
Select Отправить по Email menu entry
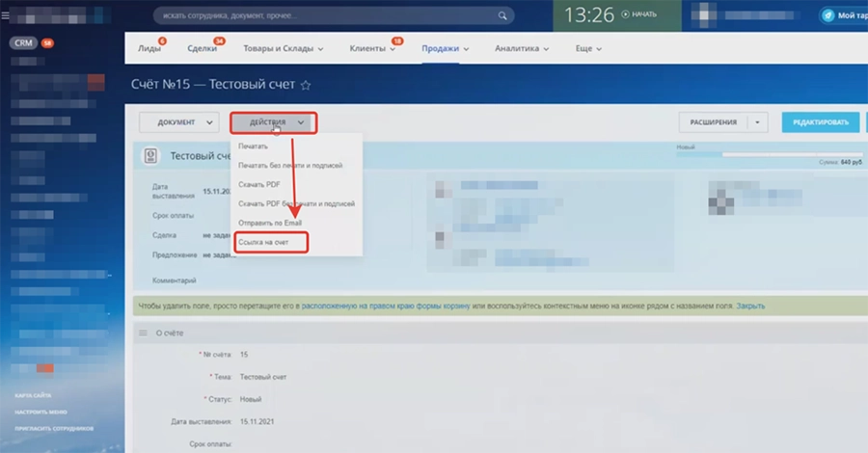tap(270, 223)
